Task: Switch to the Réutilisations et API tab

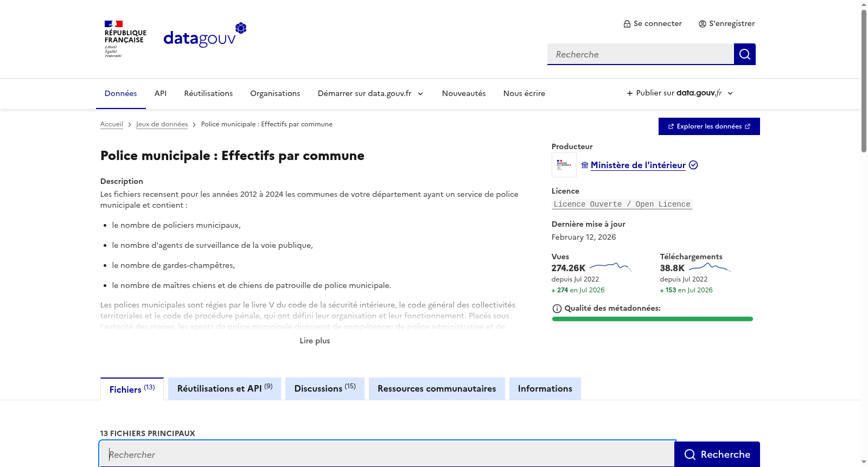Action: click(225, 389)
